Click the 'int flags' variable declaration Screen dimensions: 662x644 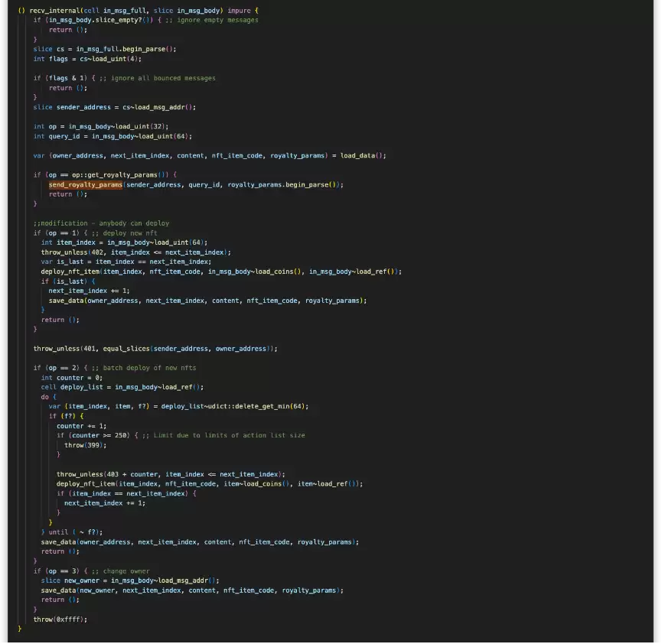click(51, 59)
